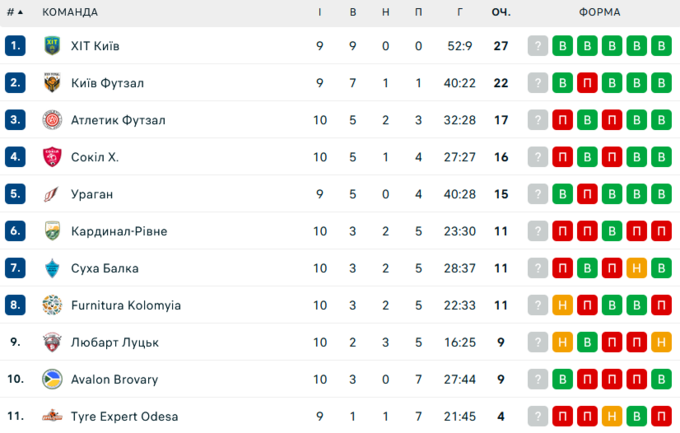The image size is (680, 433).
Task: Click the orange draw badge for Суха Балка
Action: pyautogui.click(x=636, y=268)
